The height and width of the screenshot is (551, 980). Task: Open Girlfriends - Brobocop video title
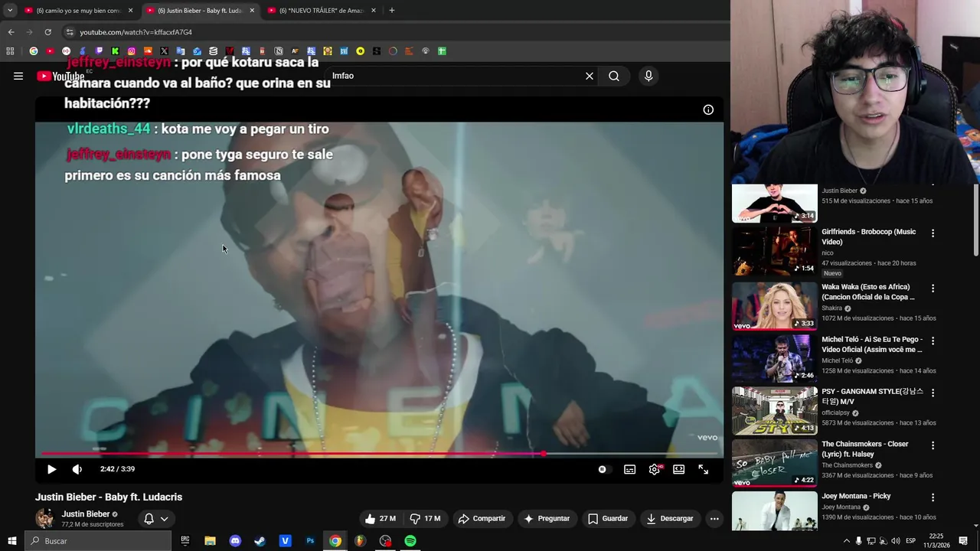[868, 236]
